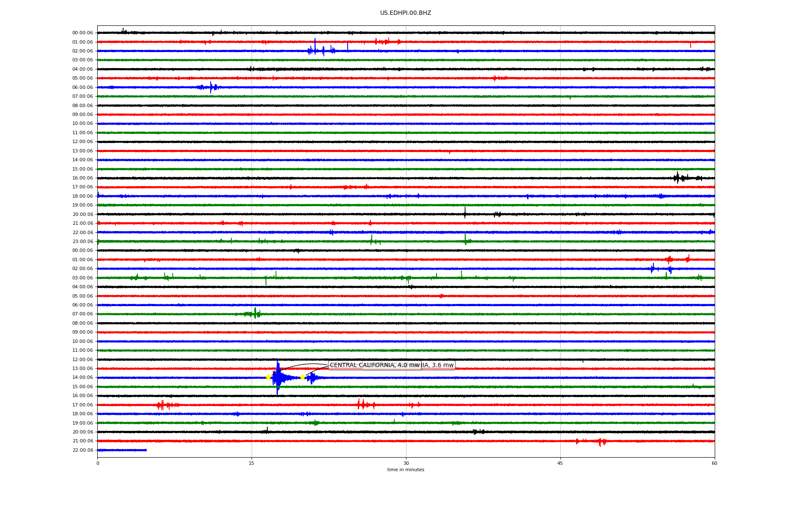This screenshot has height=508, width=812.
Task: Click the blue burst on the 06:00:06 trace
Action: coord(211,87)
